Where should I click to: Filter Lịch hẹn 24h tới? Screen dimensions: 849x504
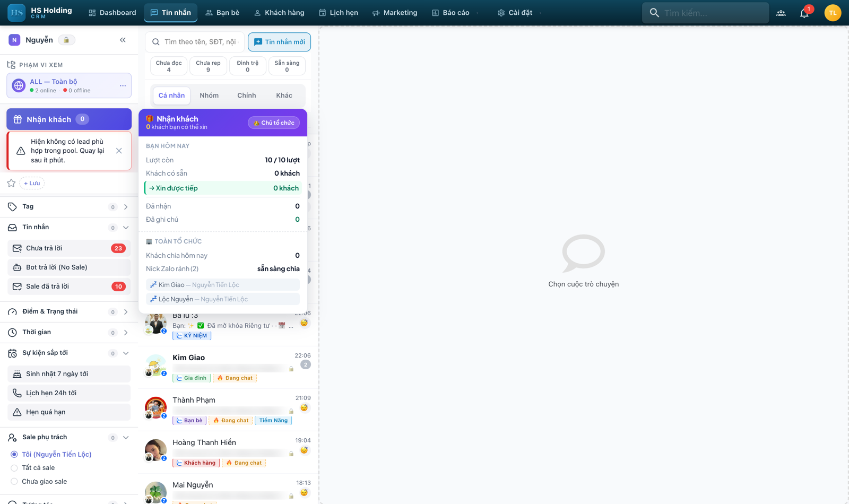[69, 393]
